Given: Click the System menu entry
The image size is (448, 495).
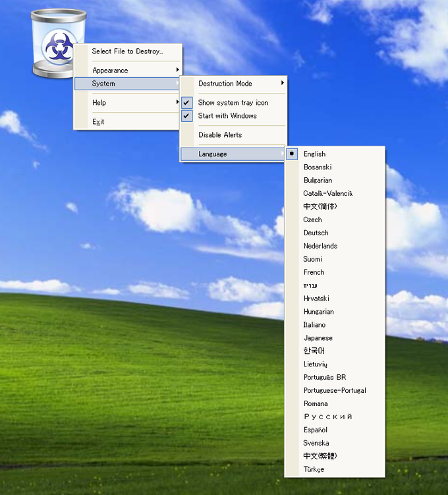Looking at the screenshot, I should (x=127, y=84).
